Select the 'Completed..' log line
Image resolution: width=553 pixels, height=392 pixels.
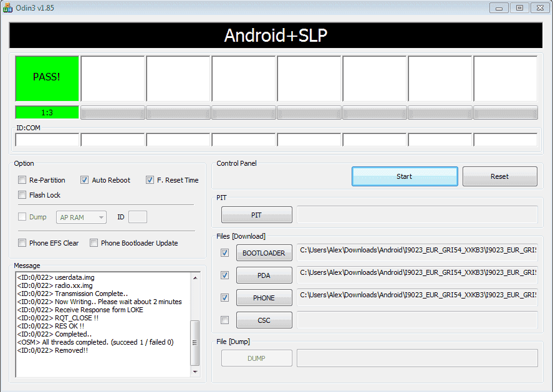coord(54,334)
